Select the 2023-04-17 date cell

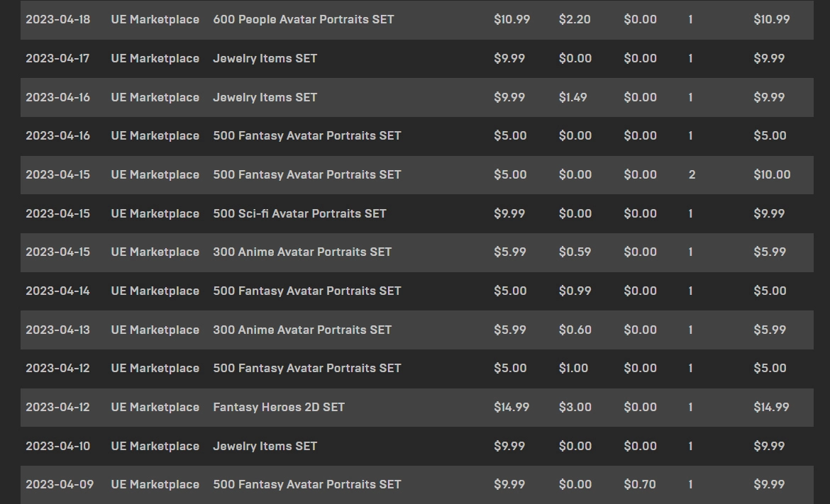coord(57,58)
